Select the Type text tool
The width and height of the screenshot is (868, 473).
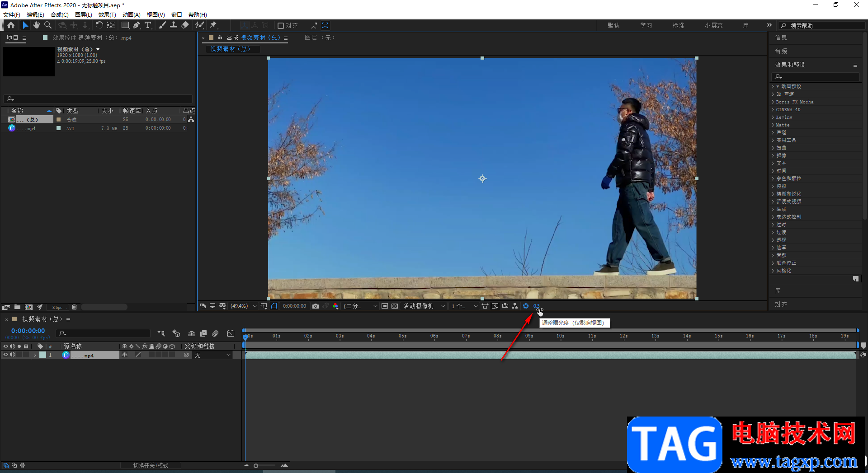tap(148, 25)
